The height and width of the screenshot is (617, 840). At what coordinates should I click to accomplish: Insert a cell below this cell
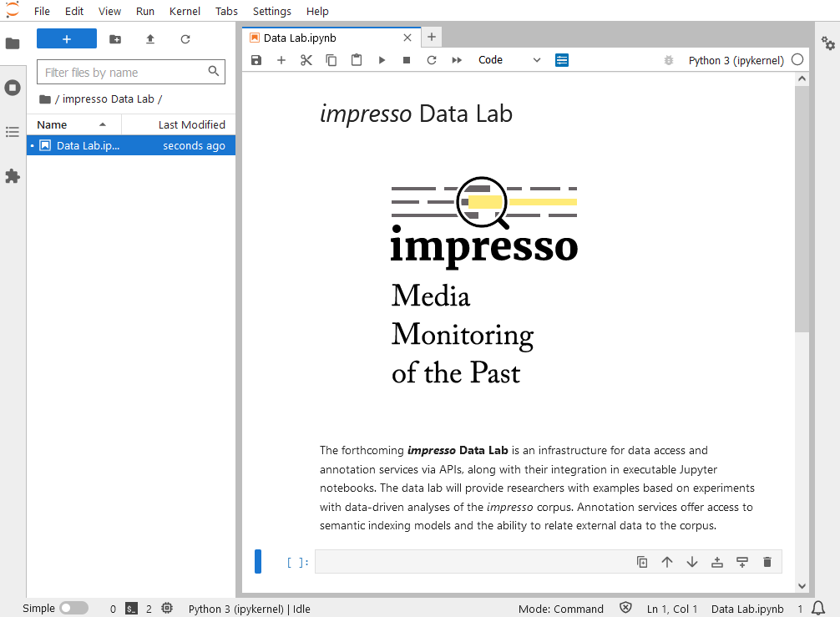click(x=742, y=562)
